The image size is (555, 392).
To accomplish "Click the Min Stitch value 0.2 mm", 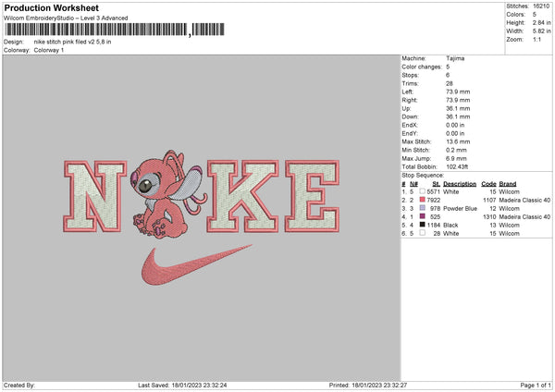I will (456, 150).
